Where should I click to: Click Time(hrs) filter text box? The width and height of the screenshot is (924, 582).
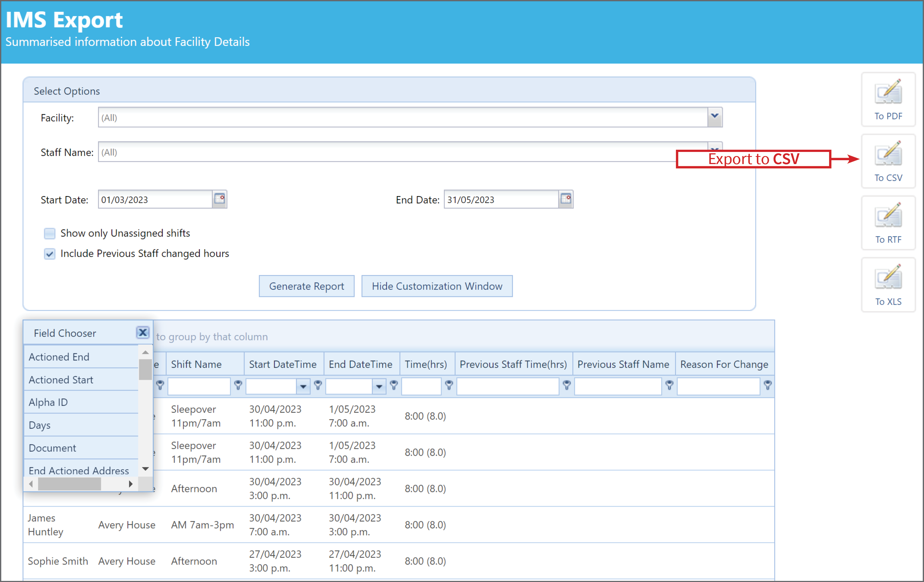coord(421,386)
